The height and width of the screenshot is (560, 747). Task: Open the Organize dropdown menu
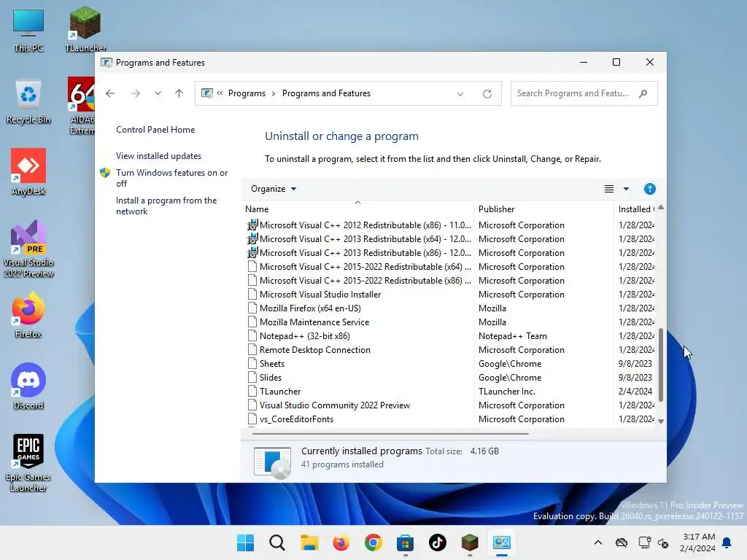274,189
